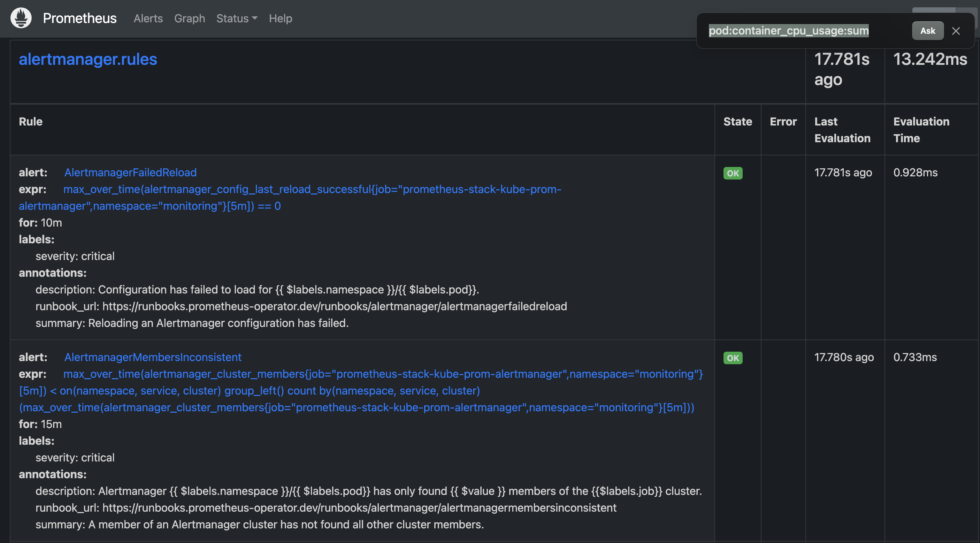Open the Alerts page

point(148,18)
